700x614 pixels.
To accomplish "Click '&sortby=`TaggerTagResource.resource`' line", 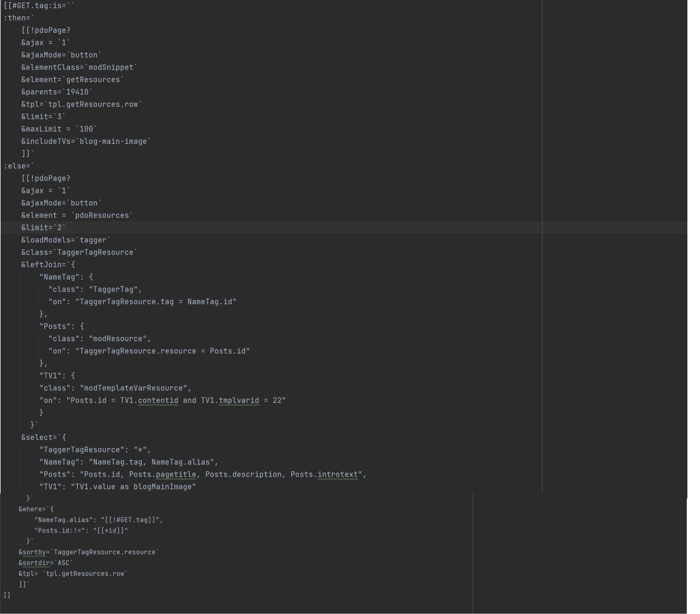I will pos(89,552).
